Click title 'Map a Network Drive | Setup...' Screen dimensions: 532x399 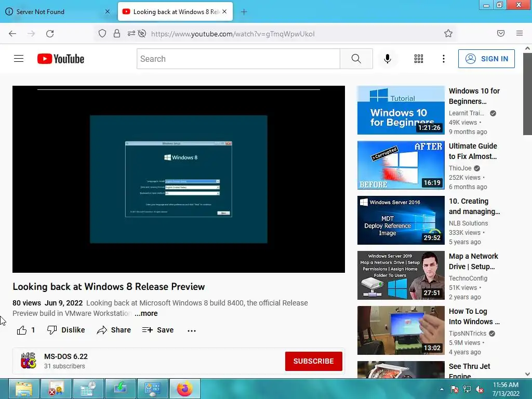tap(474, 262)
